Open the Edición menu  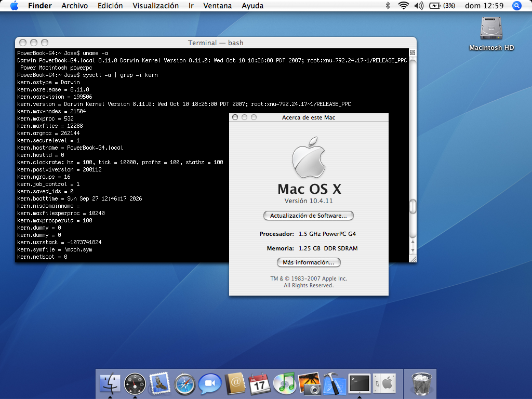(x=110, y=5)
